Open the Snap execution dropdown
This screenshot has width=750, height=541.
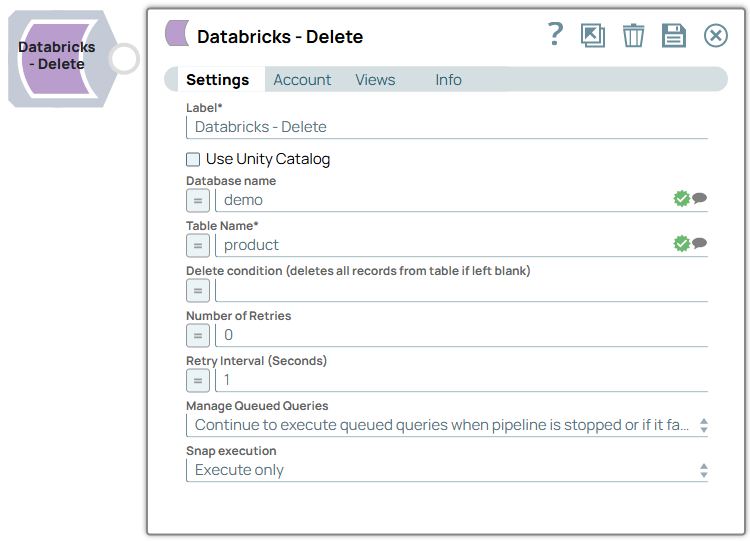pos(447,470)
